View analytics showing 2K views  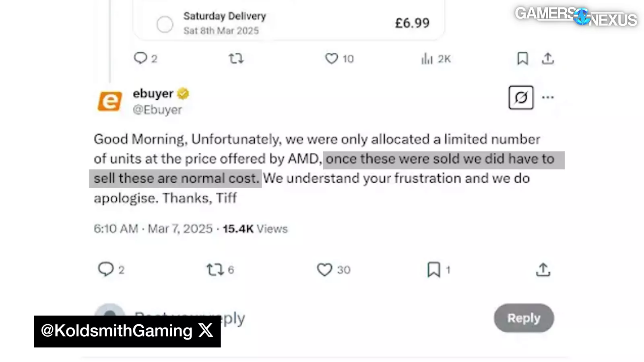(427, 59)
